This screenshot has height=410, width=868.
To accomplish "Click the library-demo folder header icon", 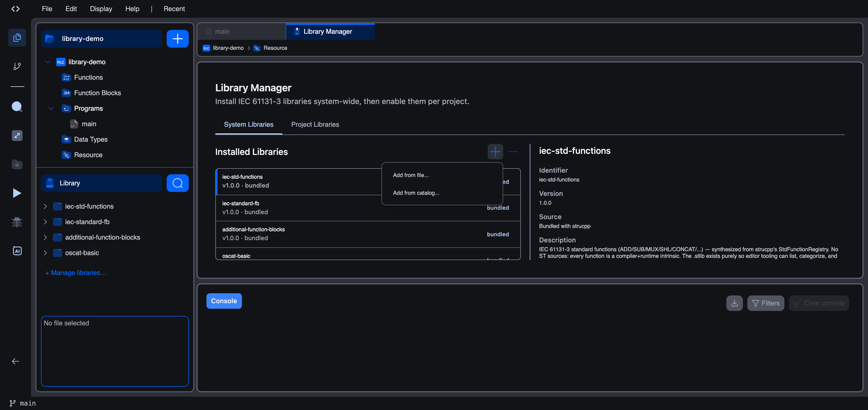I will pyautogui.click(x=50, y=39).
